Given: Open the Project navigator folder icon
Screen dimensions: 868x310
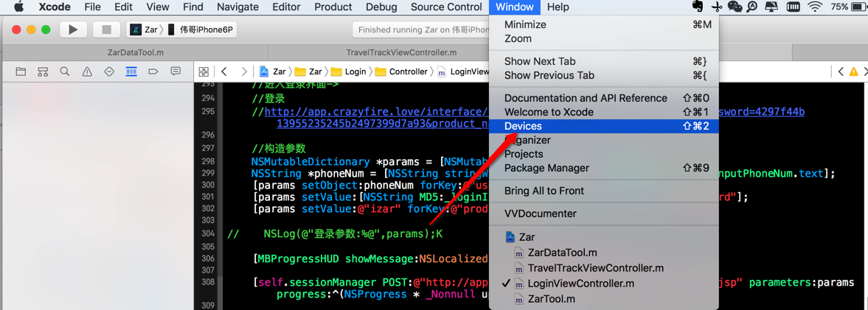Looking at the screenshot, I should 21,71.
